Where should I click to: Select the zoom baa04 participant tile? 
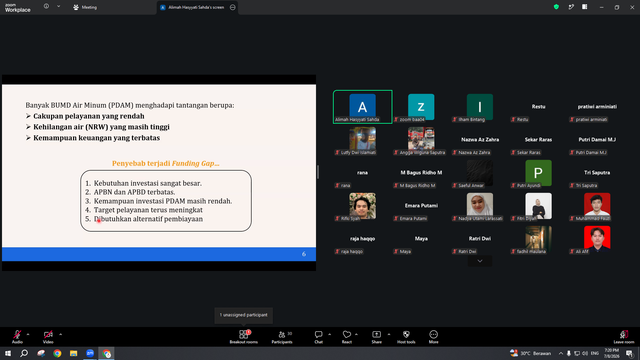point(421,107)
